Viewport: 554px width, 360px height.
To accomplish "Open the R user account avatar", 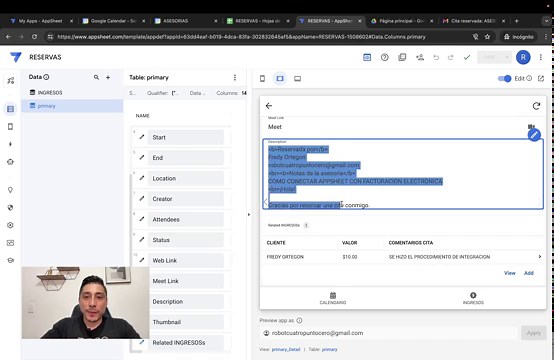I will point(523,57).
